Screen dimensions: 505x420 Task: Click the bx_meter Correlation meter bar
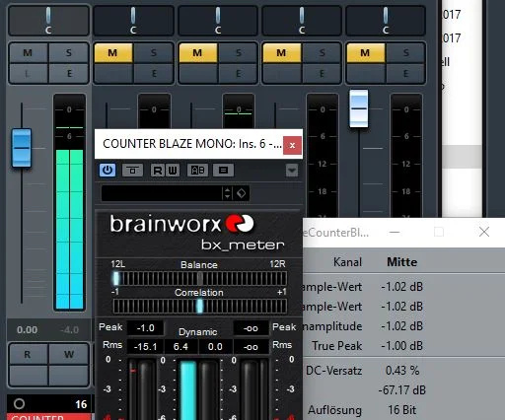(x=199, y=307)
